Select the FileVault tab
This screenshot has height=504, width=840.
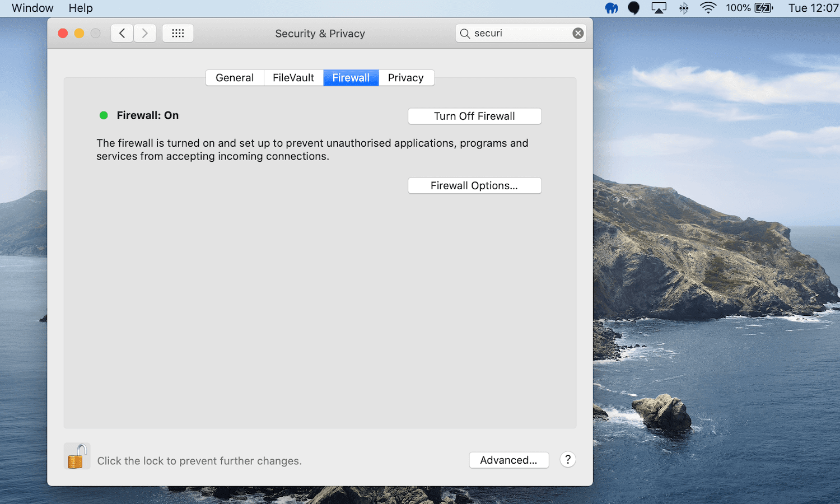pyautogui.click(x=293, y=77)
